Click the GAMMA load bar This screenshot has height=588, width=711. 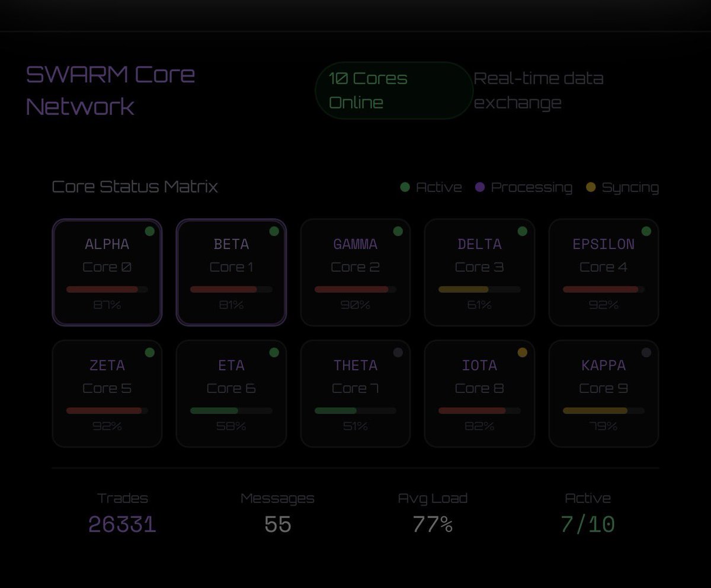point(355,289)
